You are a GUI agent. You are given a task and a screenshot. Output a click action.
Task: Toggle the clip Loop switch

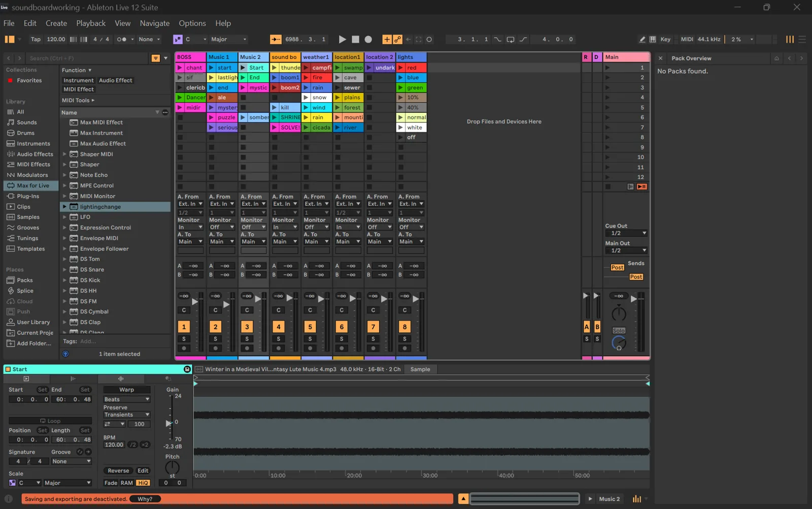[x=50, y=421]
